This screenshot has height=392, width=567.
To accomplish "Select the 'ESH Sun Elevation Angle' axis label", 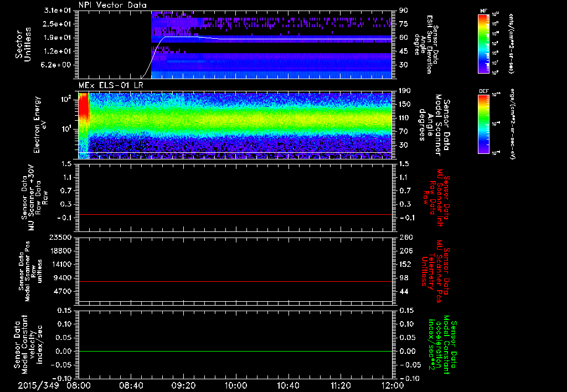I will click(x=426, y=44).
